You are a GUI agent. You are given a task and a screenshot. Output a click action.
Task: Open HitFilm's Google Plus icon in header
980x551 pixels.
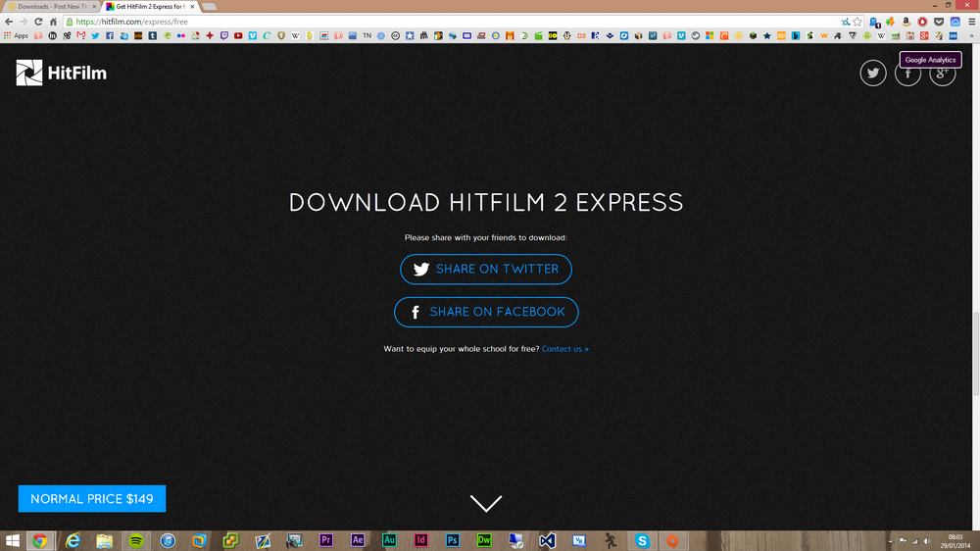(x=943, y=74)
